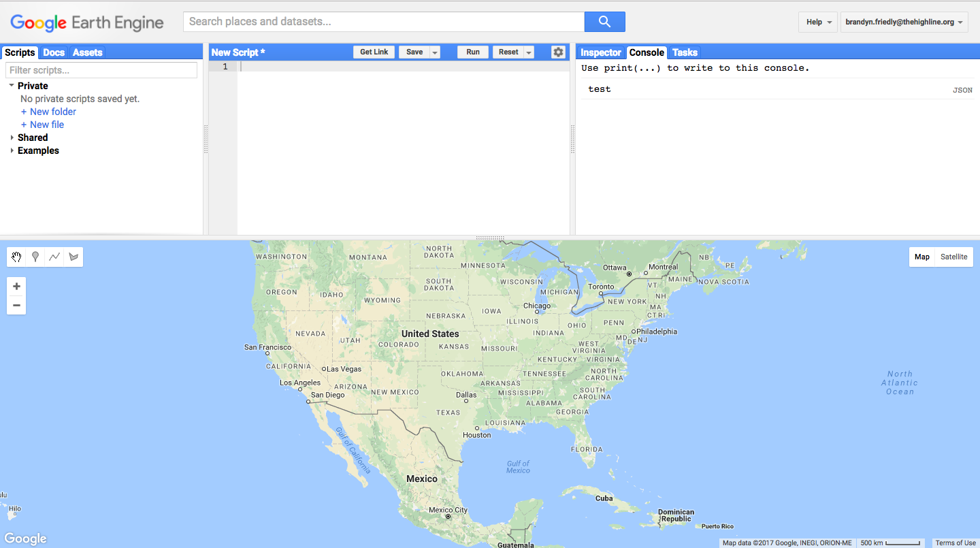Switch to the Console tab

[647, 52]
